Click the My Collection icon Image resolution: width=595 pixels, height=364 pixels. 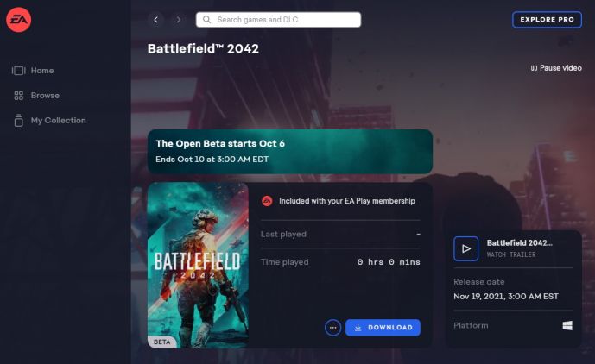point(18,121)
